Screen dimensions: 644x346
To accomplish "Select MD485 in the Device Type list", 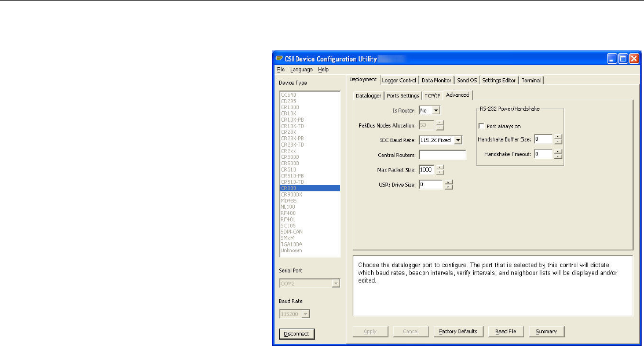I will (310, 201).
